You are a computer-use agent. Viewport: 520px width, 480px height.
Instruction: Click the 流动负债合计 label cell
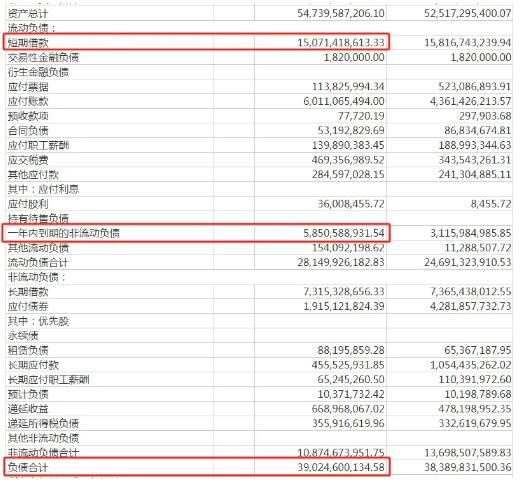(x=110, y=262)
